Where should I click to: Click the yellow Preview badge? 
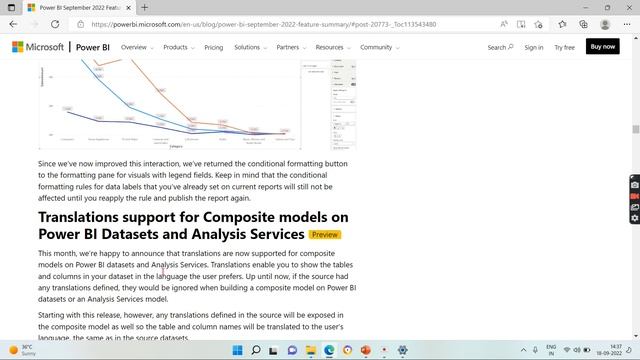[325, 235]
